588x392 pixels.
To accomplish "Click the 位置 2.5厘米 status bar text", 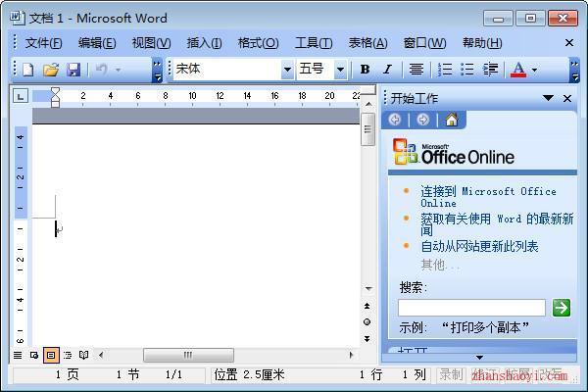I will 249,374.
